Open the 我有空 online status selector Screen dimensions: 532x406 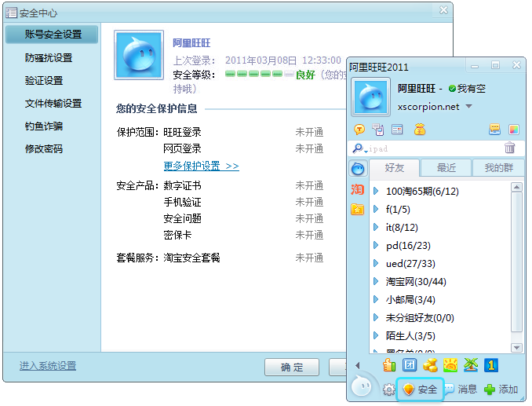coord(467,89)
